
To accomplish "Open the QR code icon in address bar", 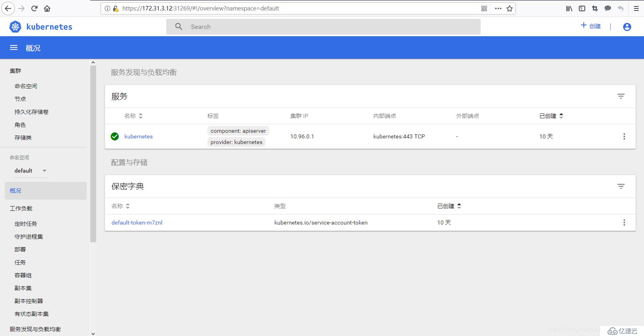I will [x=484, y=8].
